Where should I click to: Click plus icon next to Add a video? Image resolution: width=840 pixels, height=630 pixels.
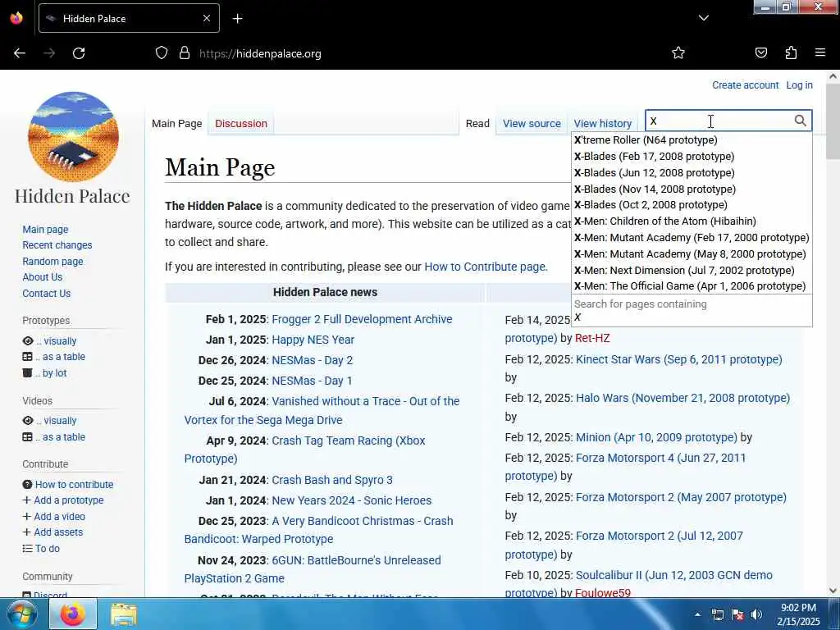tap(27, 517)
